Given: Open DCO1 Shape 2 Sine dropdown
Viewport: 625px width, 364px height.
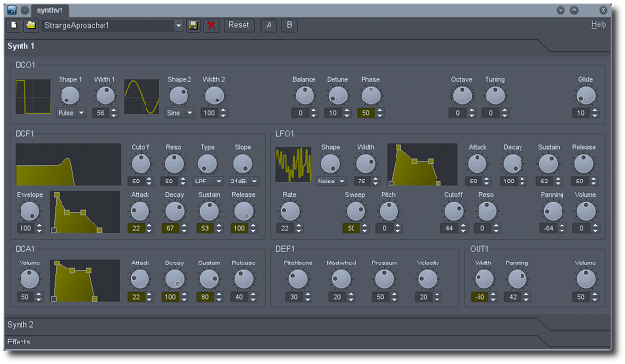Looking at the screenshot, I should tap(180, 113).
